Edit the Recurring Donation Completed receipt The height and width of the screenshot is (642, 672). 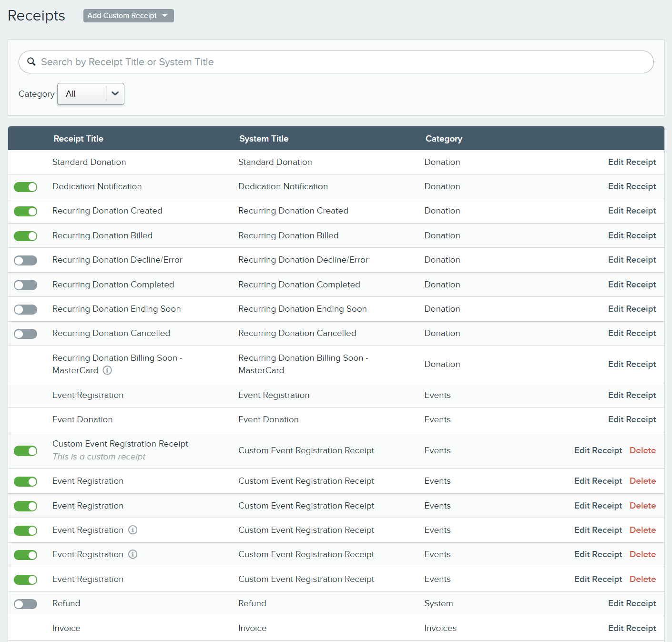tap(632, 285)
